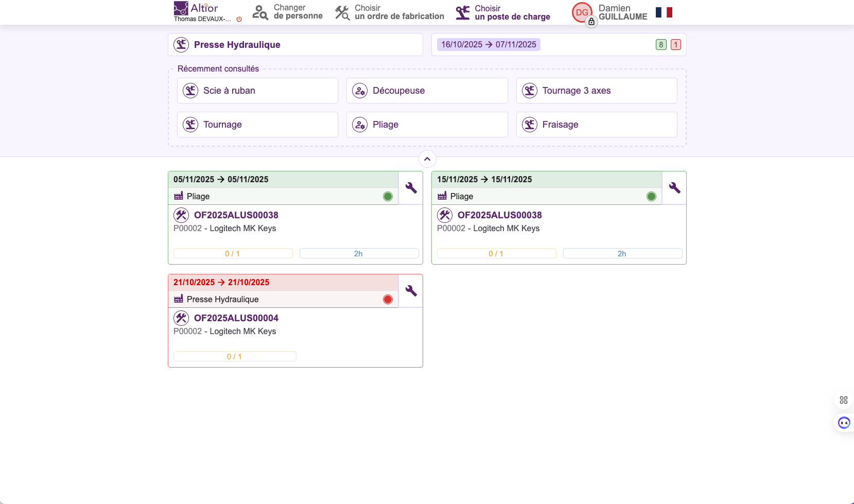Open OF2025ALUS00038 in 15/11/2025 card

(500, 215)
